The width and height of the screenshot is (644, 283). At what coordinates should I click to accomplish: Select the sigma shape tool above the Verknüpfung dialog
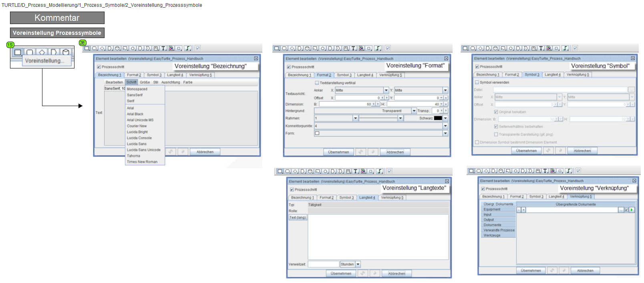(530, 171)
